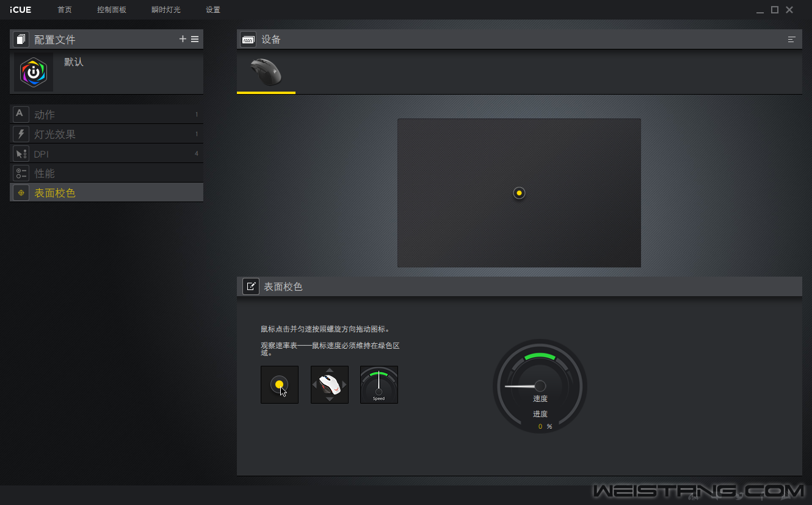The image size is (812, 505).
Task: Click the yellow dot cursor instruction icon
Action: [x=280, y=385]
